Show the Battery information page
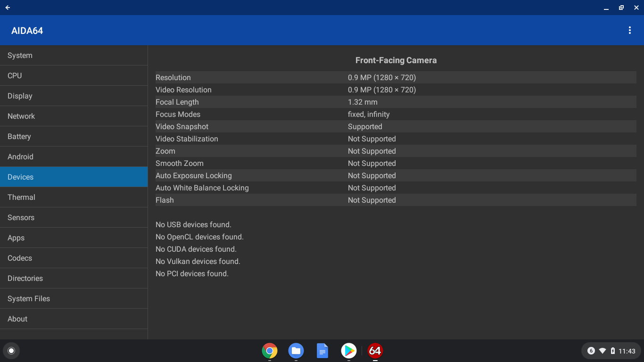The height and width of the screenshot is (362, 644). tap(74, 137)
